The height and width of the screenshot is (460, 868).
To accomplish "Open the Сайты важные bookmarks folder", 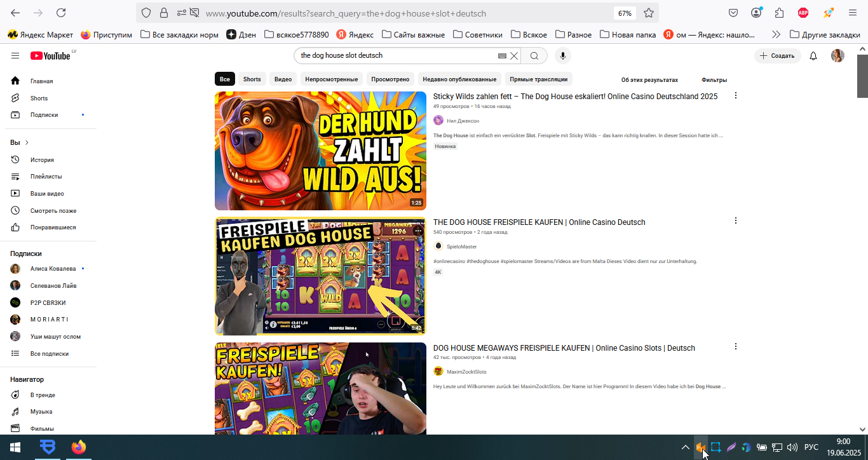I will pyautogui.click(x=413, y=34).
